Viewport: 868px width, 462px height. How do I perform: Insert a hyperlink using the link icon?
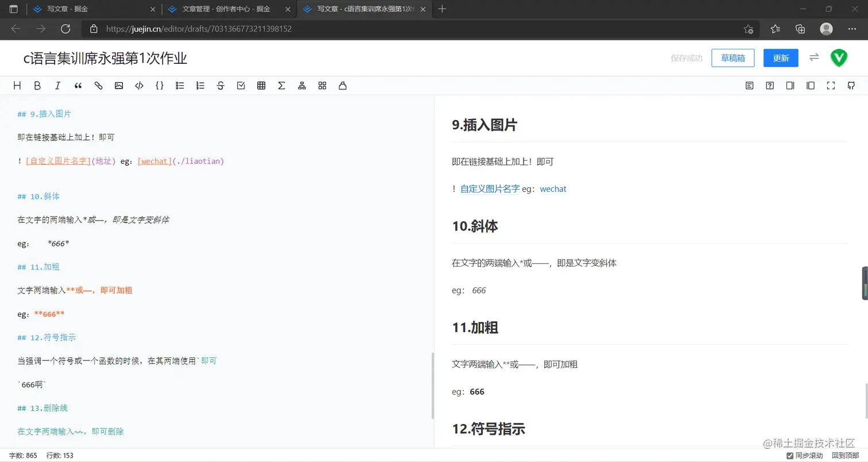coord(98,86)
